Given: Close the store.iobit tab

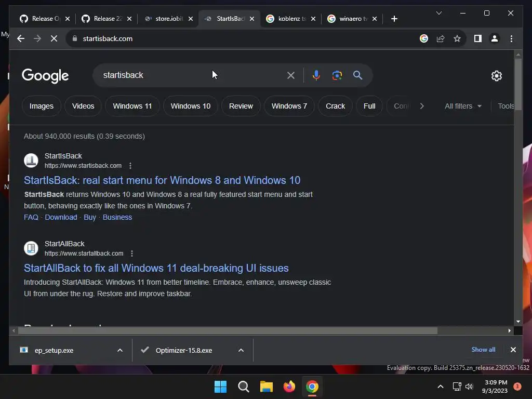Looking at the screenshot, I should pos(191,19).
